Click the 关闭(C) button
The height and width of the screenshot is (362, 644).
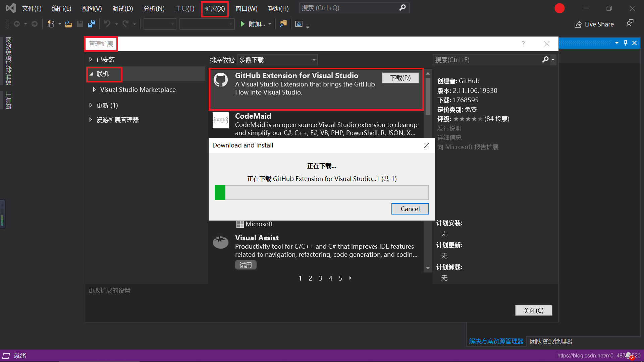pos(533,310)
